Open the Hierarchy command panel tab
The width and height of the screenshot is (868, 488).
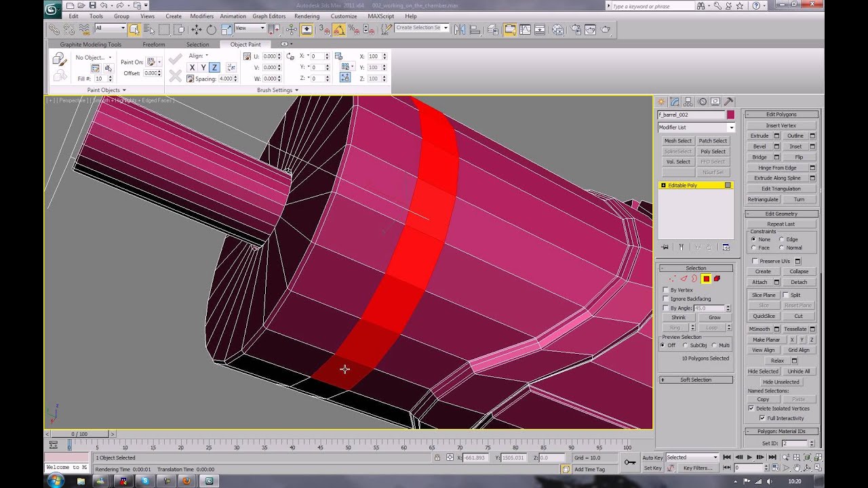click(x=688, y=102)
